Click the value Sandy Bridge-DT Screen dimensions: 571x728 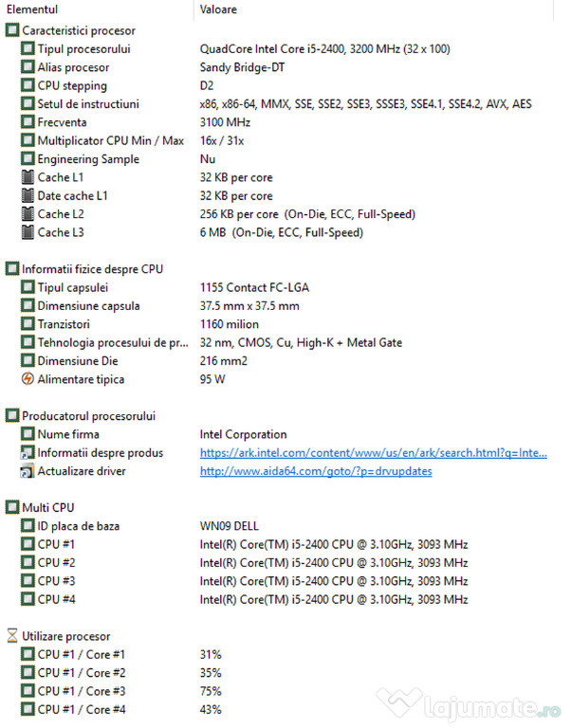coord(242,67)
